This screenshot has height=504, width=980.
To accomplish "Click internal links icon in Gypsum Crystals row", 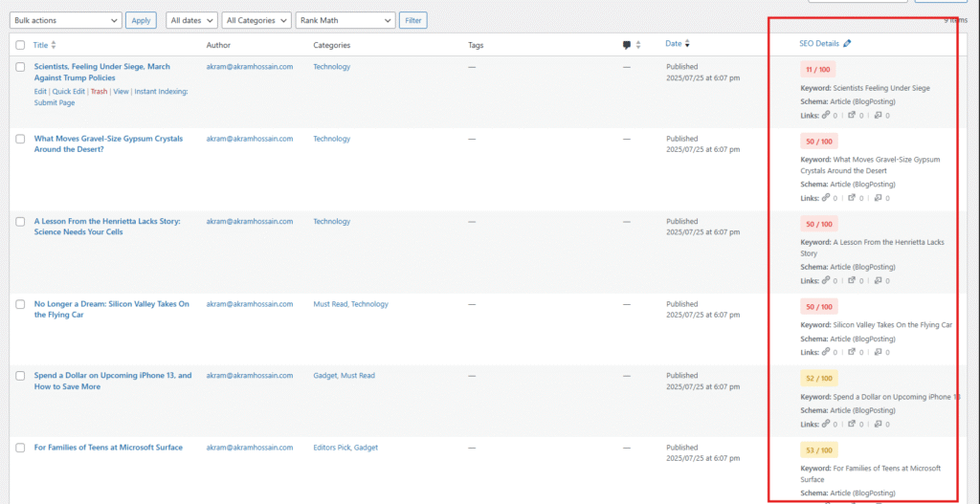I will point(826,197).
